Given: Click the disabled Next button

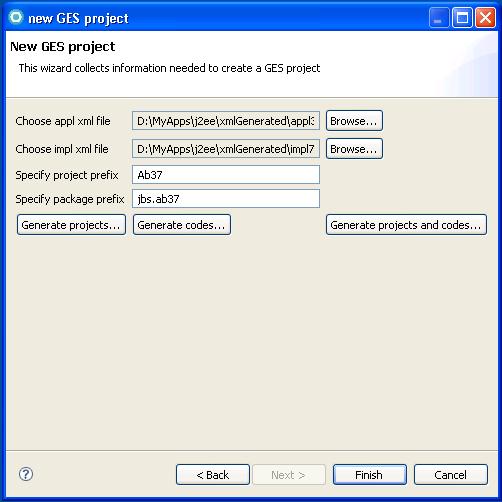Looking at the screenshot, I should [289, 475].
